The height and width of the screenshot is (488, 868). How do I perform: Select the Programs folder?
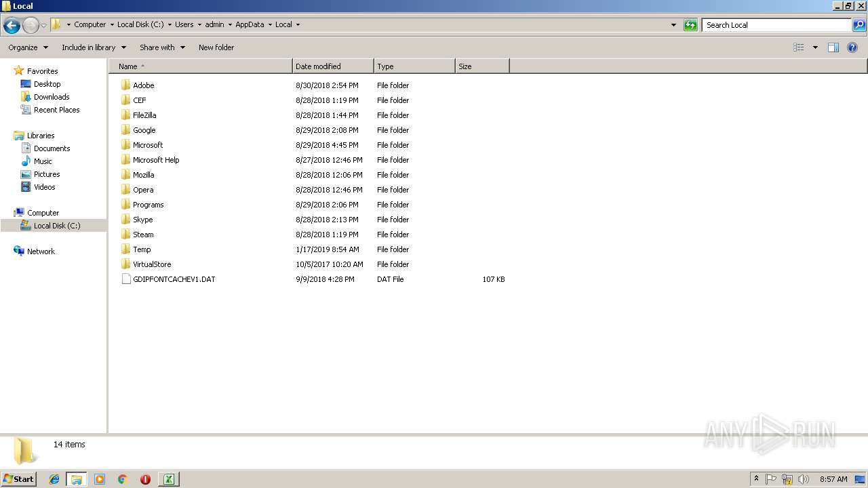148,205
